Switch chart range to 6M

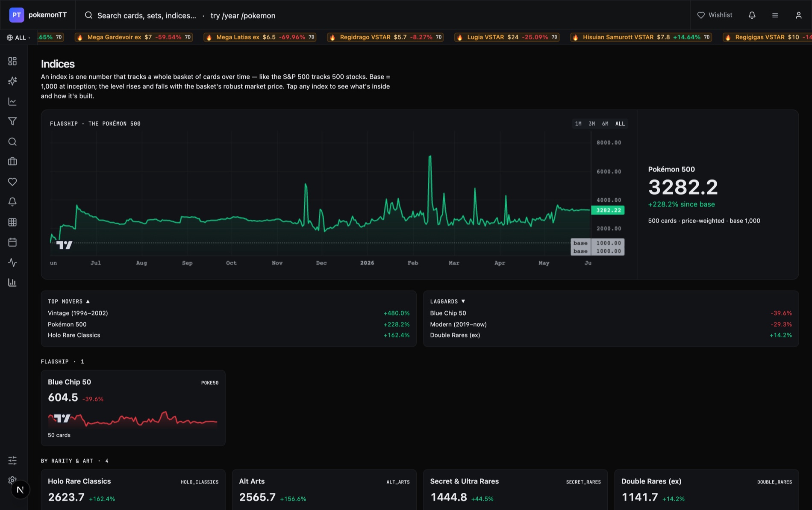coord(605,124)
